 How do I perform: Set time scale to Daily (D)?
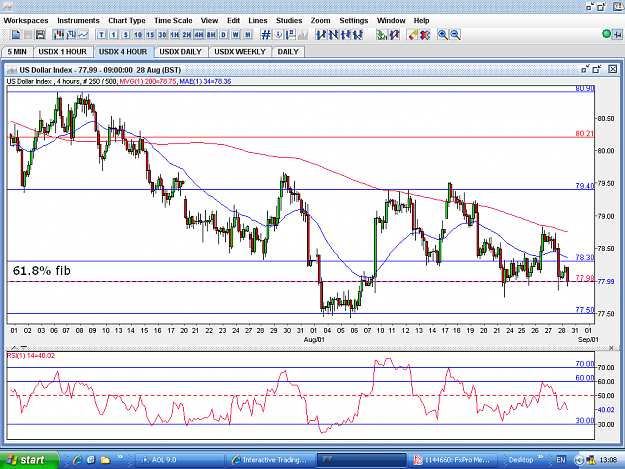point(223,35)
